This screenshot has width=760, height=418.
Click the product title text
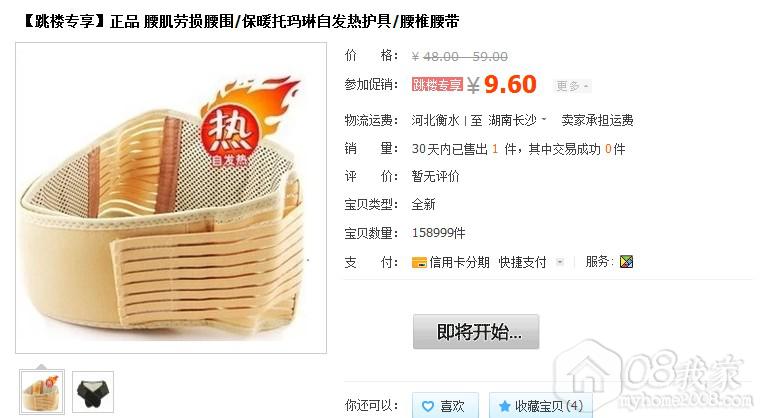[x=241, y=21]
